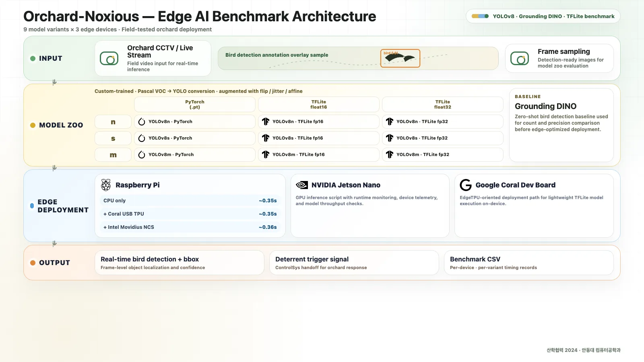Image resolution: width=644 pixels, height=362 pixels.
Task: Click the 'Google Coral Dev Board' heading
Action: point(516,185)
